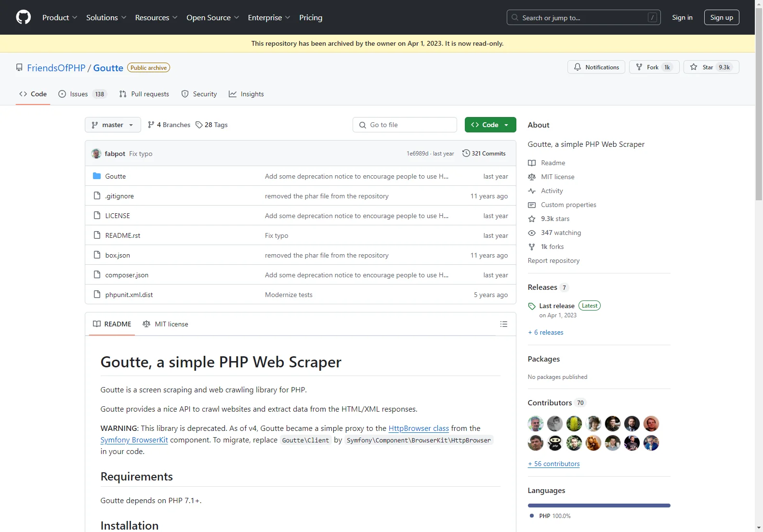Star the Goutte repository

[711, 67]
